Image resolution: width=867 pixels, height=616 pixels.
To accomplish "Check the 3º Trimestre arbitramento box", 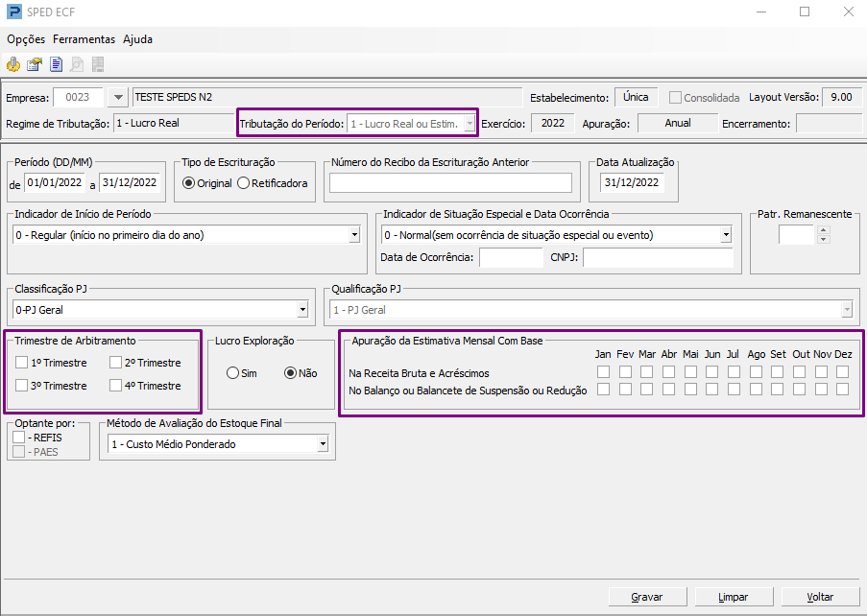I will pos(21,385).
